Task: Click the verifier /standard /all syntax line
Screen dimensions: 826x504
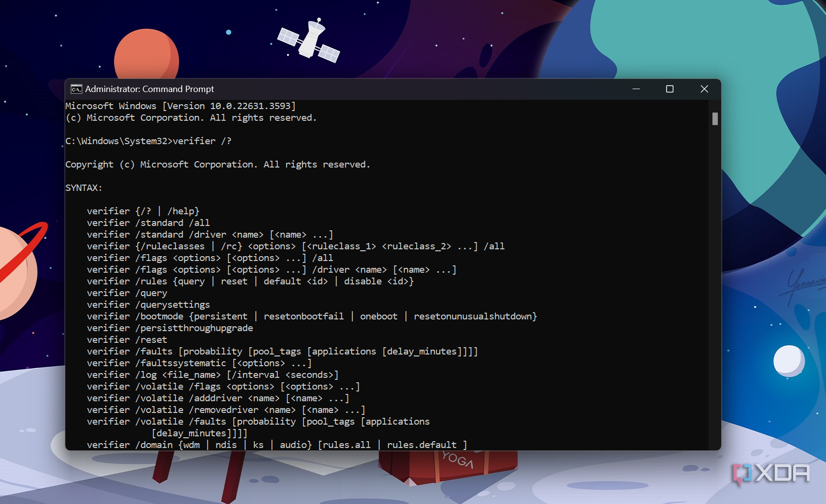Action: (x=148, y=223)
